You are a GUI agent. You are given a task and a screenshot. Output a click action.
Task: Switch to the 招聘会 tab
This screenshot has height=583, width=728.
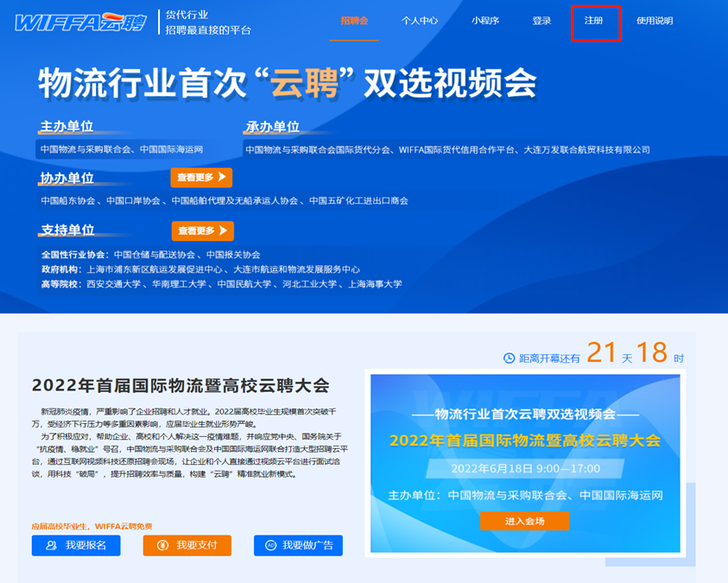pos(354,21)
